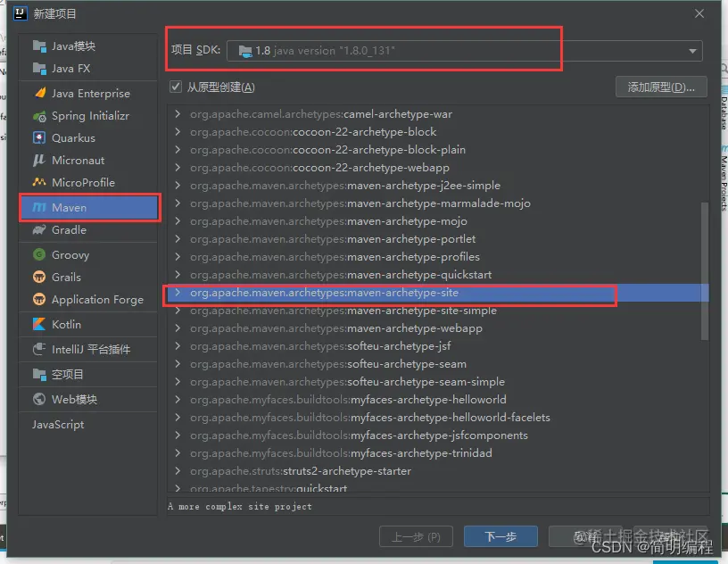Image resolution: width=728 pixels, height=564 pixels.
Task: Click the 空项目 folder icon
Action: (39, 374)
